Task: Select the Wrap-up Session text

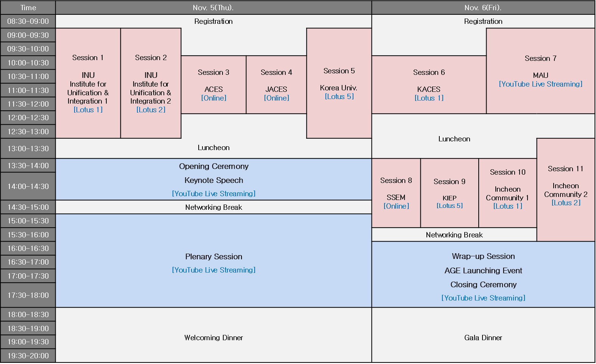Action: [483, 256]
